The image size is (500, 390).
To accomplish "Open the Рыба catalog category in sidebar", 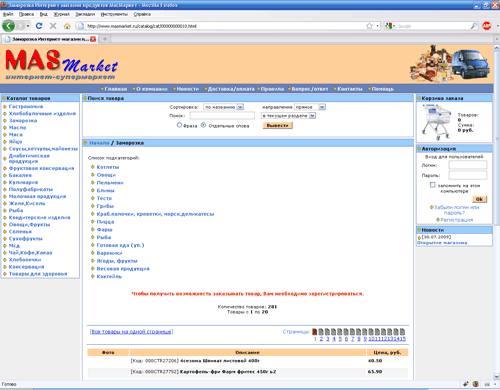I will (16, 210).
